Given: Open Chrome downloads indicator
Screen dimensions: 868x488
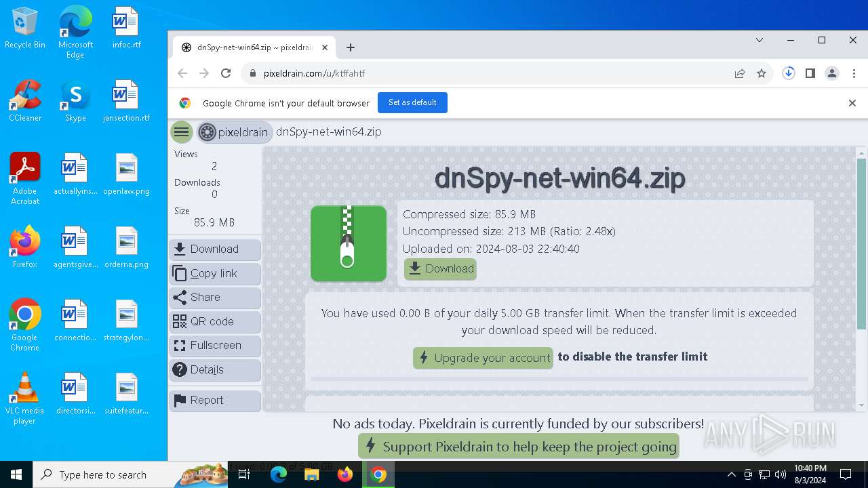Looking at the screenshot, I should click(x=788, y=73).
